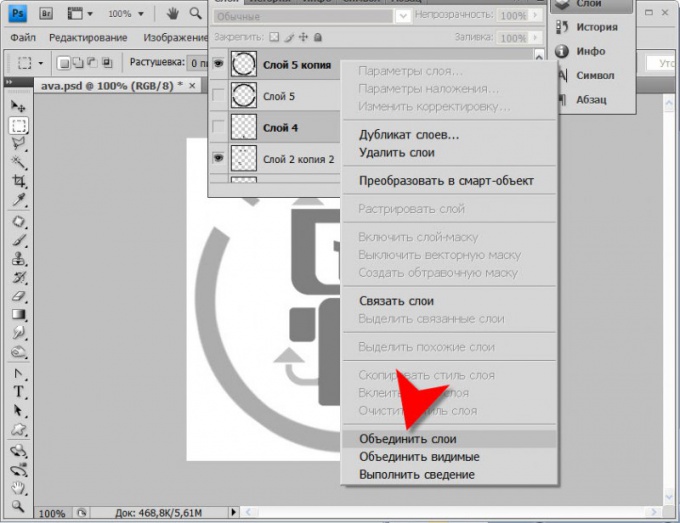This screenshot has width=680, height=523.
Task: Select the 3D Orbit camera tool
Action: (18, 470)
